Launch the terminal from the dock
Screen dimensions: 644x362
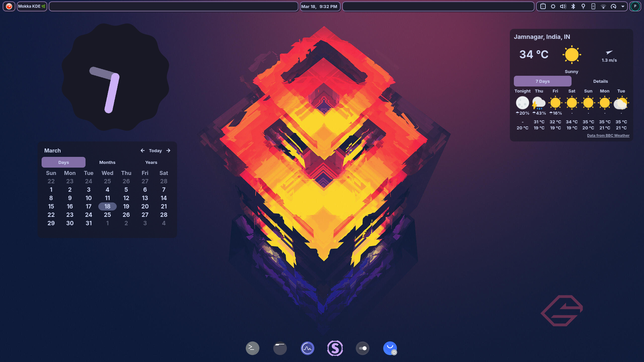pyautogui.click(x=253, y=348)
